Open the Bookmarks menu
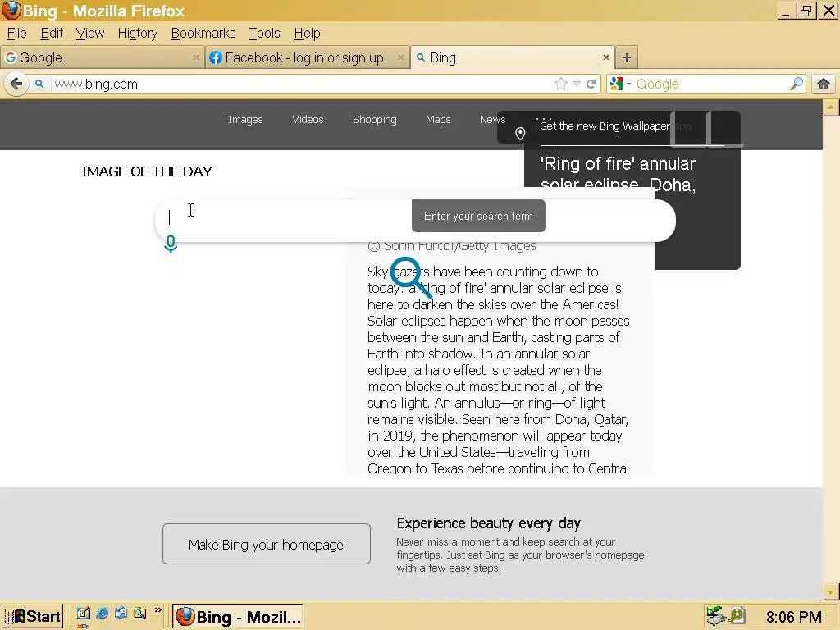 (203, 33)
